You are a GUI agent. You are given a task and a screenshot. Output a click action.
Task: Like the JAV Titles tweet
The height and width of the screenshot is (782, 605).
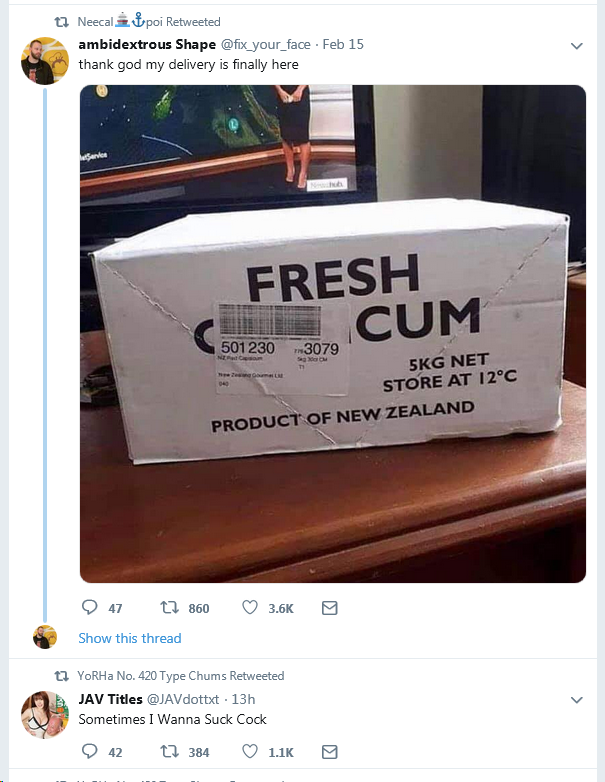coord(250,752)
